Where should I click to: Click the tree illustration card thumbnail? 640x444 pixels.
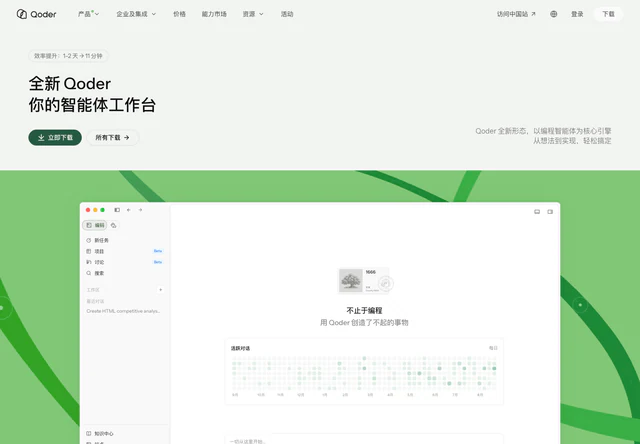(x=351, y=280)
